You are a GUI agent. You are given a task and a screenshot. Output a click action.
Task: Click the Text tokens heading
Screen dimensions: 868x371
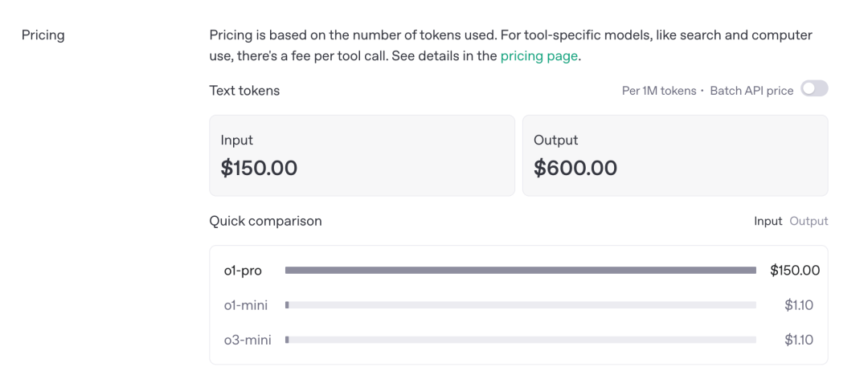(244, 91)
